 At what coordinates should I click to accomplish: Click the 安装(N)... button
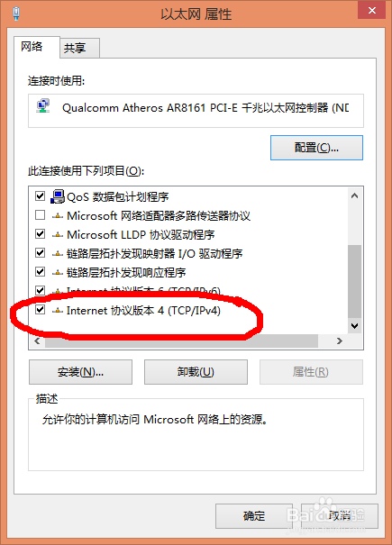pyautogui.click(x=80, y=372)
